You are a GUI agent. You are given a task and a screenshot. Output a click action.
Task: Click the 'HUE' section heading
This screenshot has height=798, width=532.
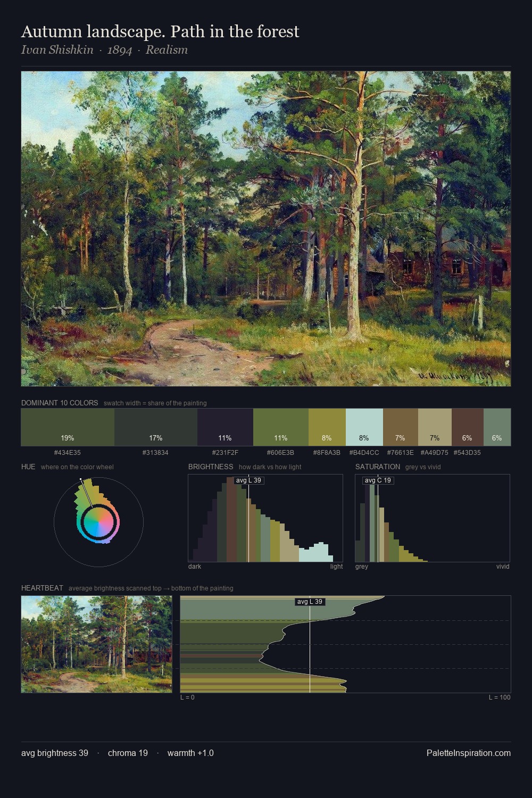click(x=28, y=467)
